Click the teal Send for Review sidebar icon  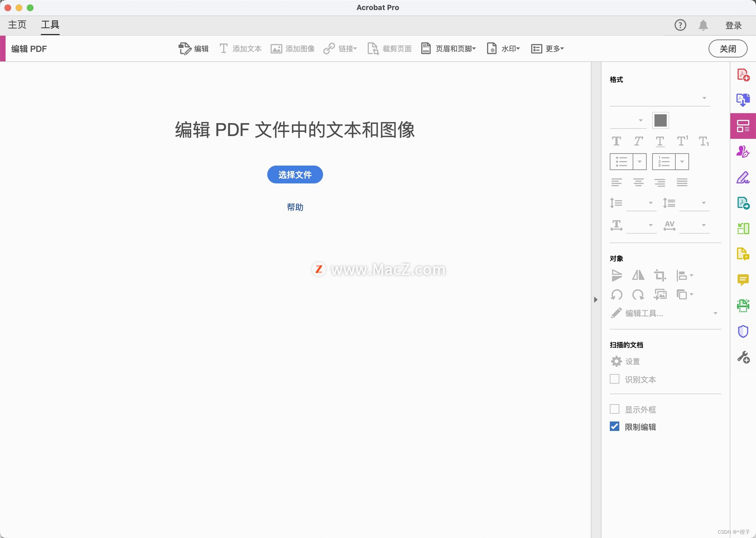click(743, 203)
